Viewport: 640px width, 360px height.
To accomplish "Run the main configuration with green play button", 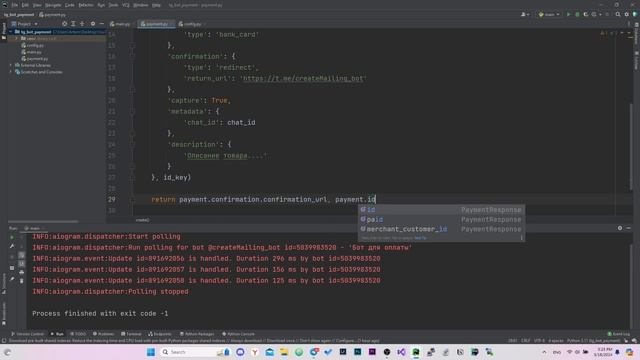I will [568, 14].
